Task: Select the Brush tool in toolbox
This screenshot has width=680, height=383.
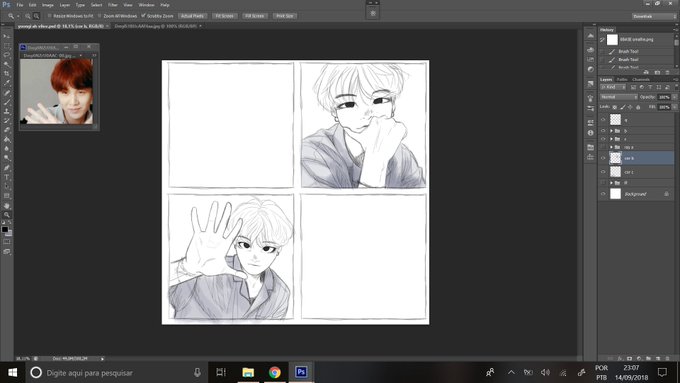Action: 7,102
